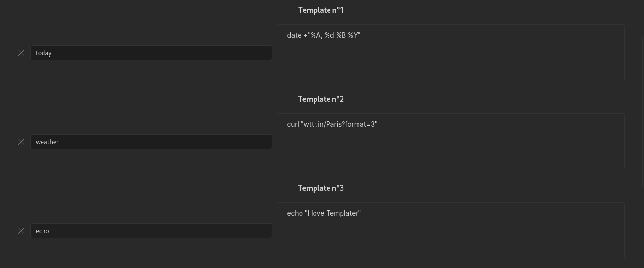
Task: Click the "Template n°2" heading
Action: pyautogui.click(x=320, y=99)
